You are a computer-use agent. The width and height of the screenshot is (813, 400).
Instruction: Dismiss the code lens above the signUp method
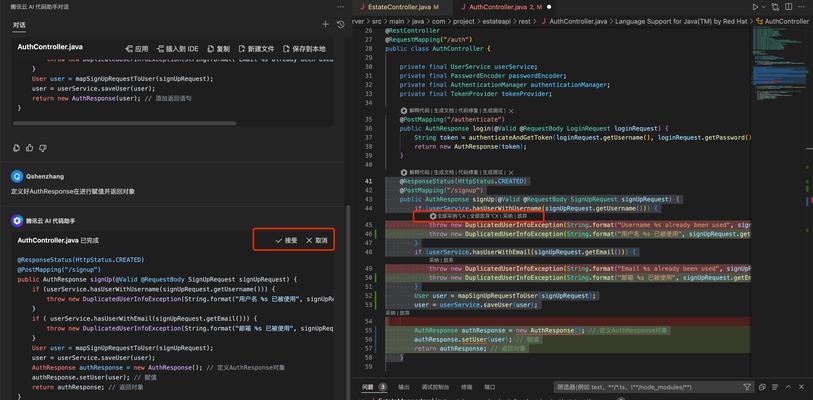[511, 172]
